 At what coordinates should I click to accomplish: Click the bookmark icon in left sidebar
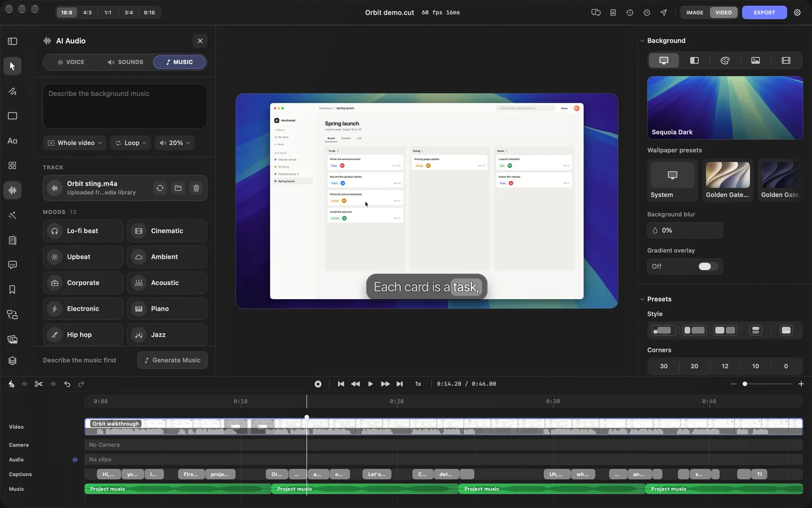point(12,290)
